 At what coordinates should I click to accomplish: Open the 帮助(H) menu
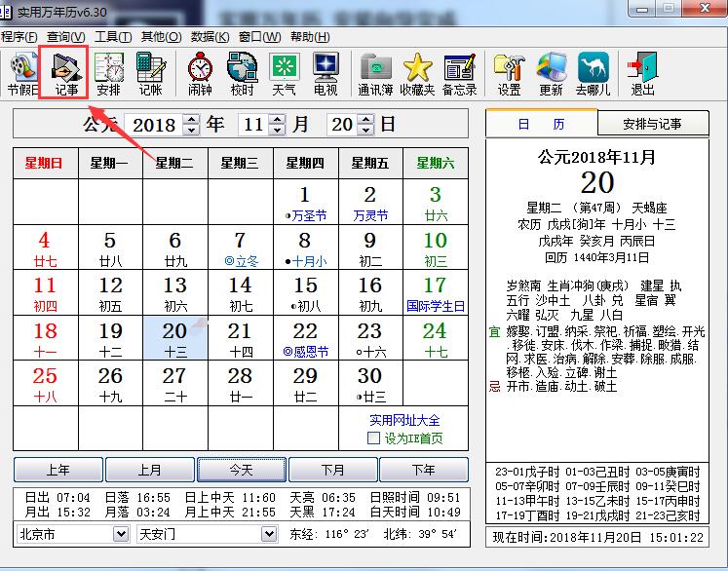click(310, 37)
